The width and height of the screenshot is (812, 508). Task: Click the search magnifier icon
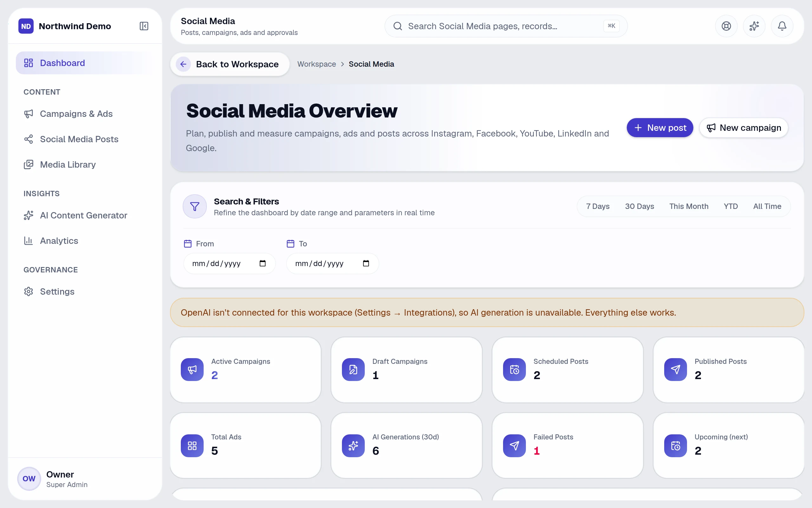coord(398,26)
